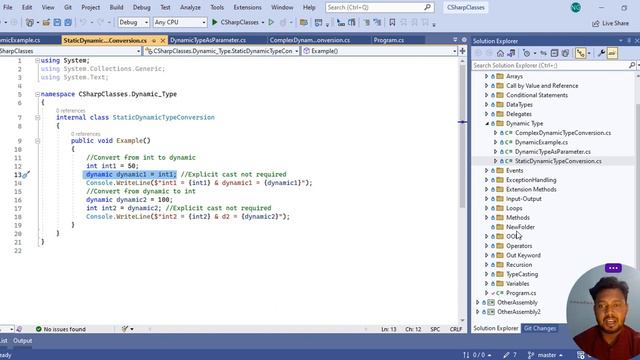Click the Live Share button label
Image resolution: width=640 pixels, height=360 pixels.
(616, 23)
